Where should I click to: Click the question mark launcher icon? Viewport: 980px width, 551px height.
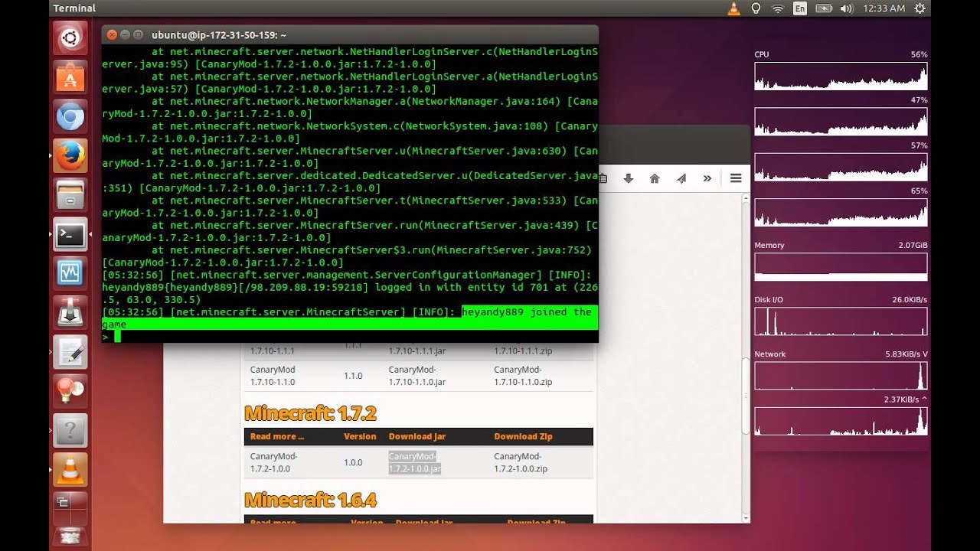70,432
